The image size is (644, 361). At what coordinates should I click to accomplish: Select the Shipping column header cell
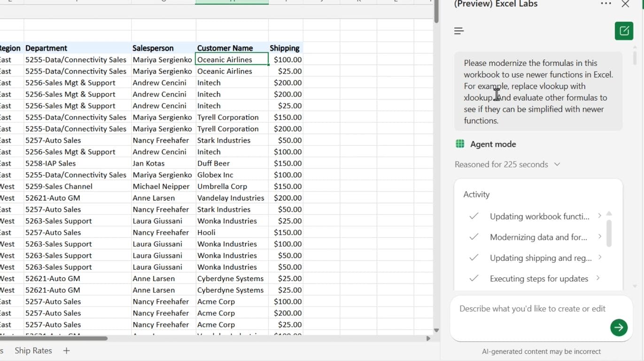(x=285, y=48)
